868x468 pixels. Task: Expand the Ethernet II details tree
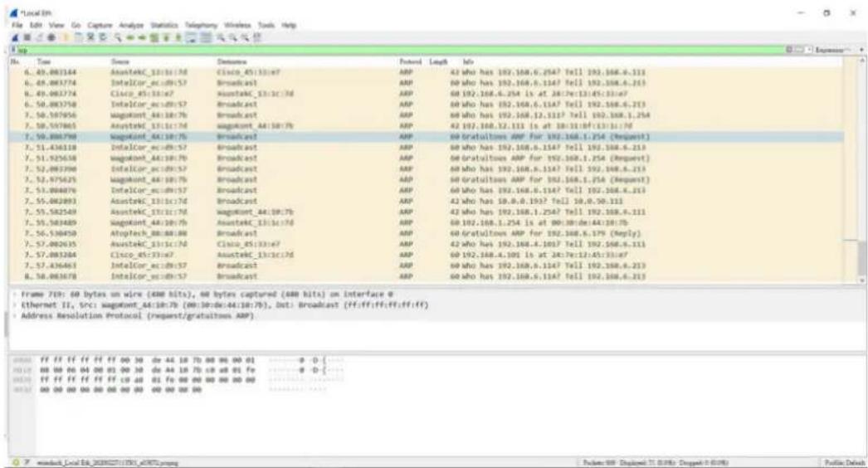coord(16,305)
